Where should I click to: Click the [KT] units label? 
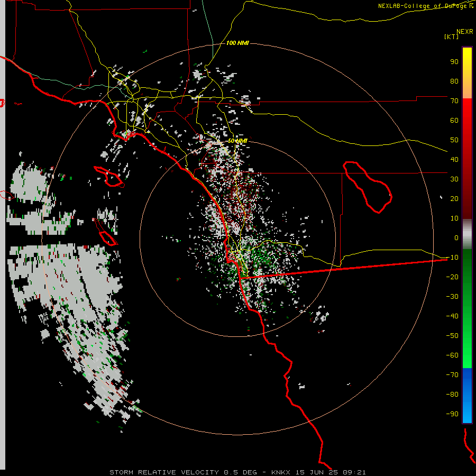[x=452, y=36]
